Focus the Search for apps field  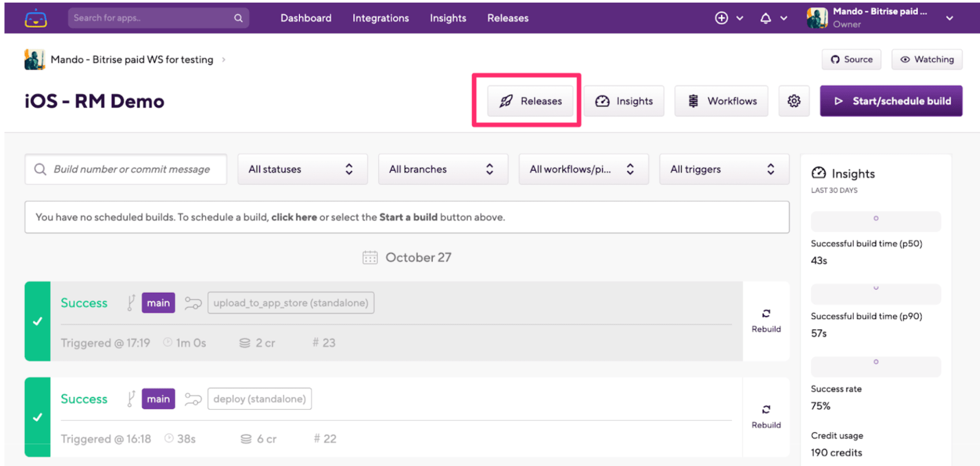pos(158,18)
